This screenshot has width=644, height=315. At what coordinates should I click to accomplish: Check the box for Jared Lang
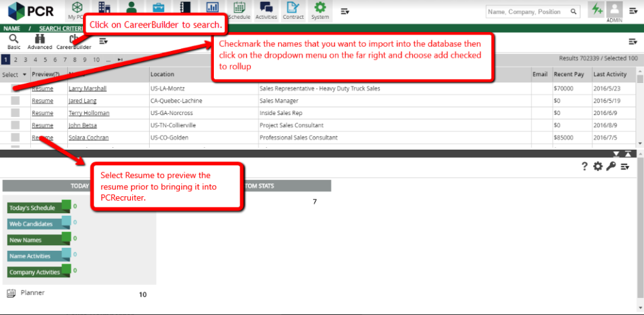pos(15,101)
